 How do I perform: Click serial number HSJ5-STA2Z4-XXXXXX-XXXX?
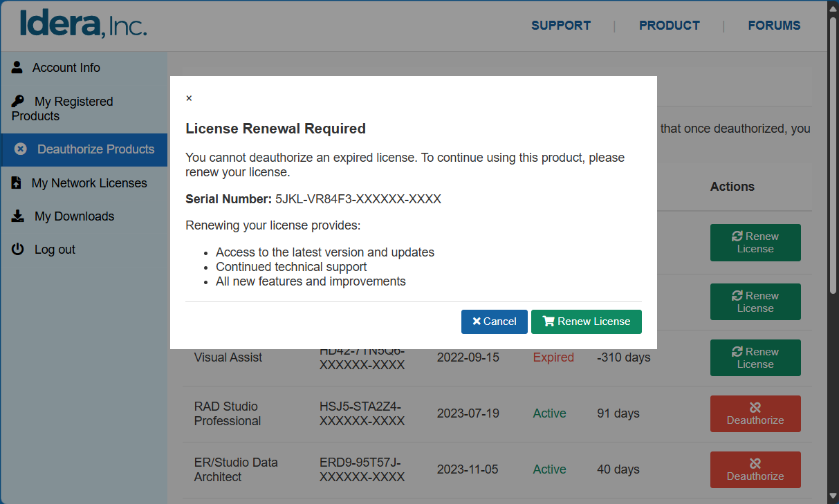362,413
